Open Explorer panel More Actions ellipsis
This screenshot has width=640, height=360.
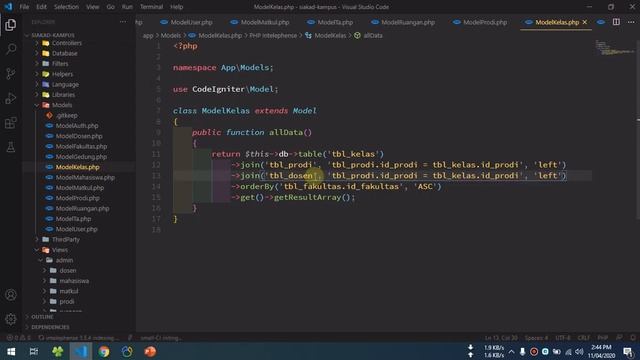(123, 22)
